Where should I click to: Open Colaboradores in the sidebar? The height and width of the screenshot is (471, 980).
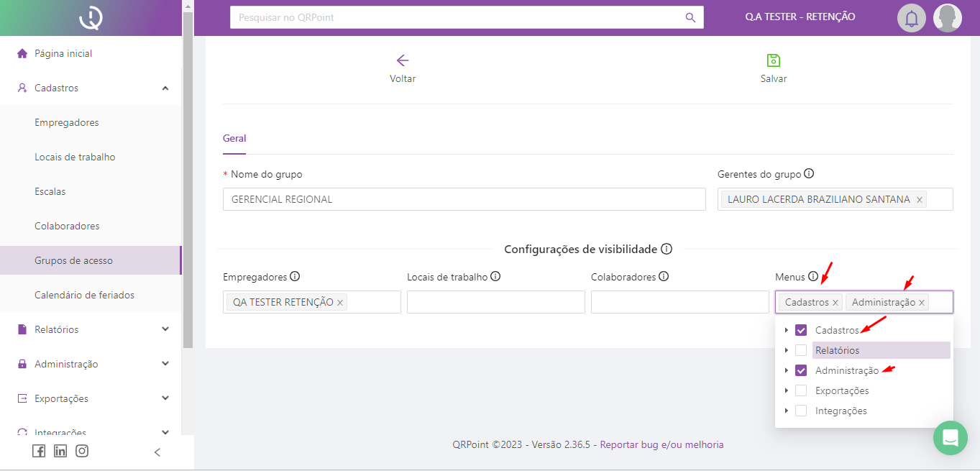click(67, 226)
